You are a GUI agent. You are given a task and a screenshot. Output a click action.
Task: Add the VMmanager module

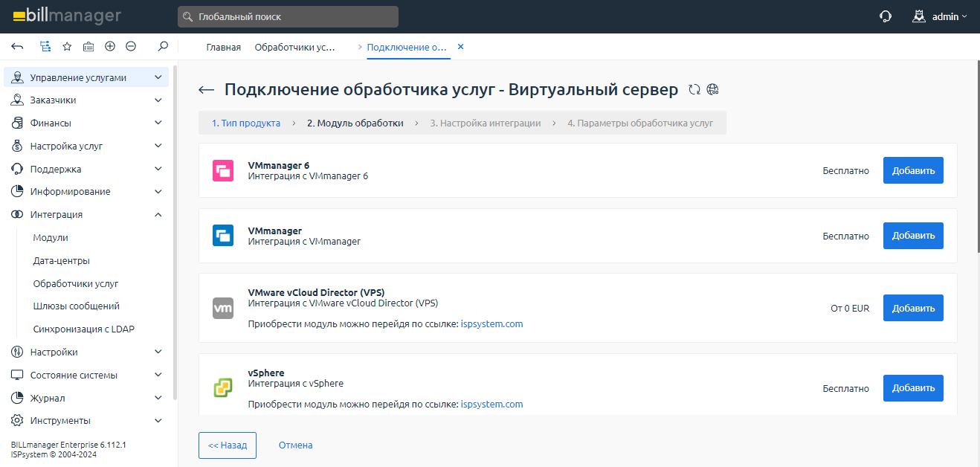(x=913, y=236)
